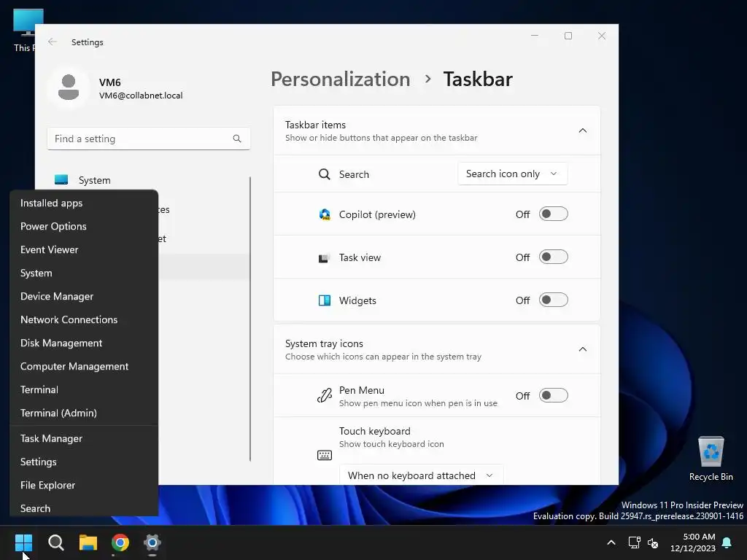Click the Find a setting search field
This screenshot has width=747, height=560.
(149, 139)
